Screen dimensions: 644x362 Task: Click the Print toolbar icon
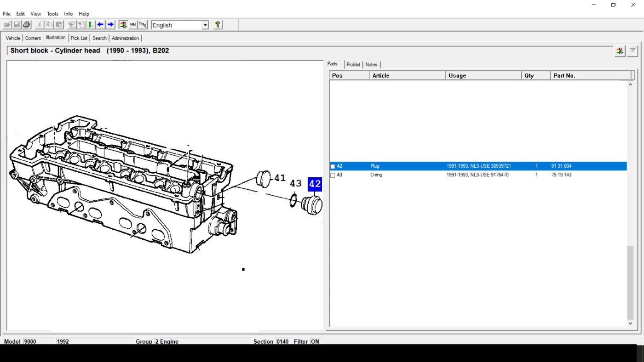point(26,25)
